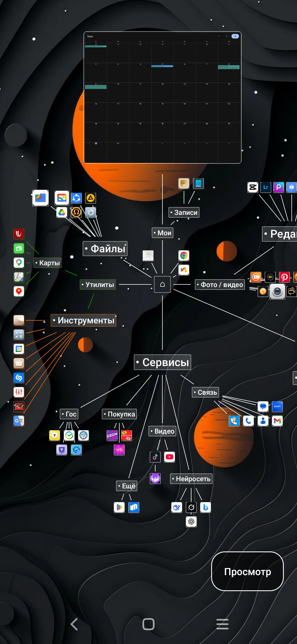The width and height of the screenshot is (297, 644).
Task: Open the Bing app icon
Action: pos(205,507)
